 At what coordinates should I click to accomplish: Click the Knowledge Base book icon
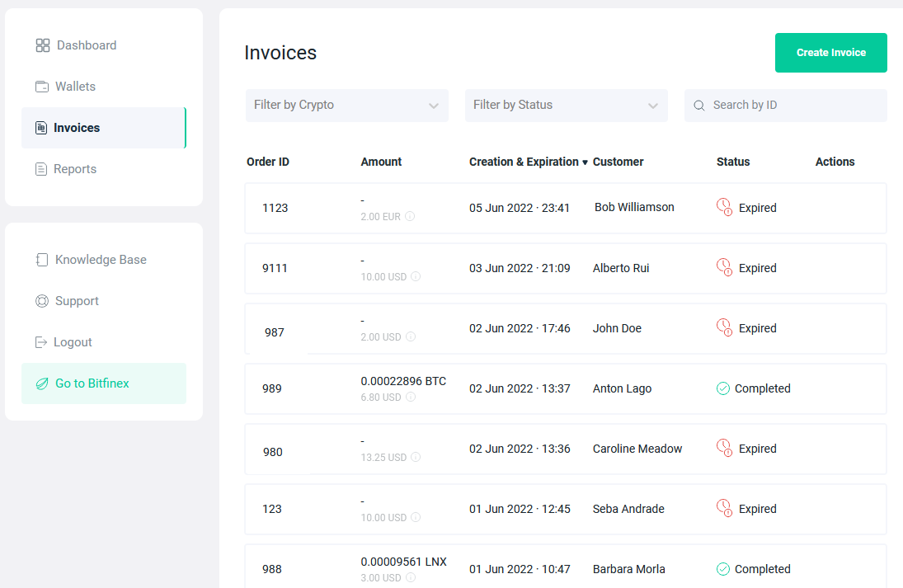41,260
